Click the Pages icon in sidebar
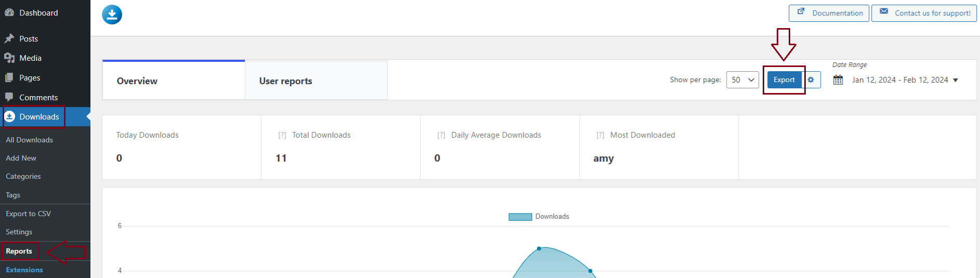The width and height of the screenshot is (980, 278). (x=9, y=77)
